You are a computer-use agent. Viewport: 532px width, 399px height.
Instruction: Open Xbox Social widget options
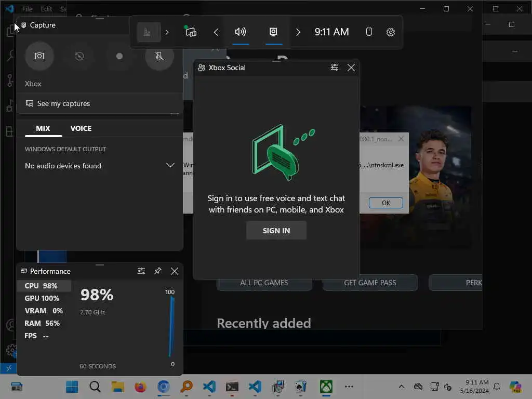(334, 68)
